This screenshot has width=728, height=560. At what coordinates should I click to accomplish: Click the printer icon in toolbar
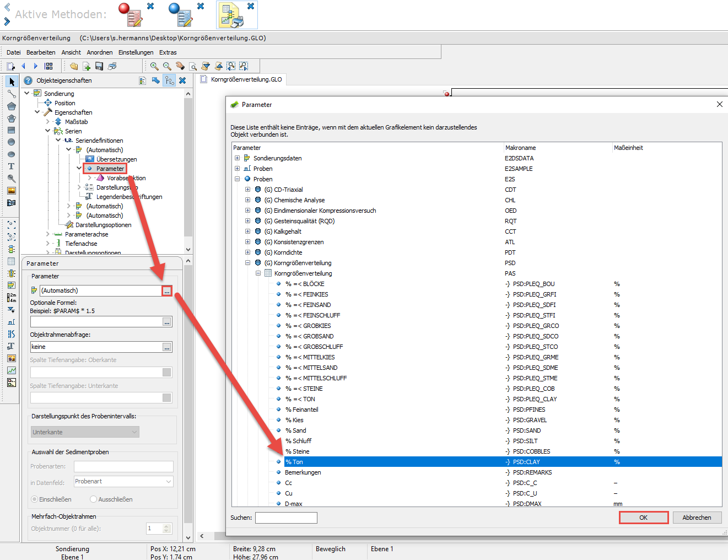point(112,66)
